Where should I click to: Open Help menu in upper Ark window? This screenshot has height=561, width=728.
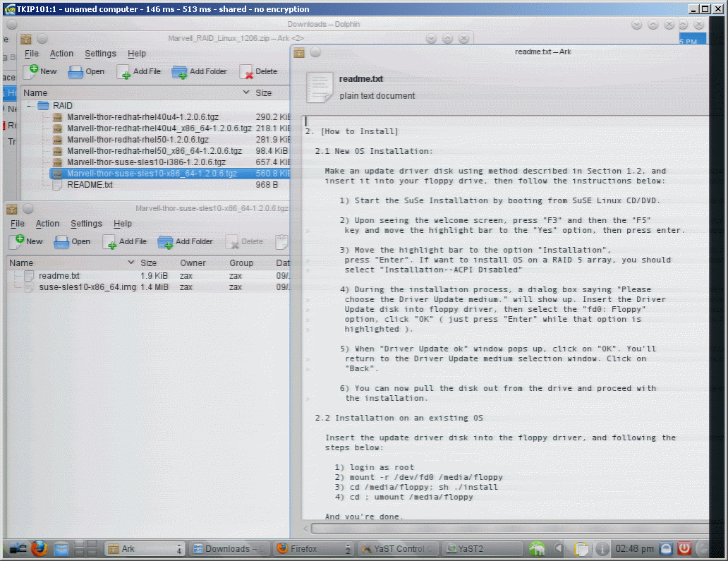point(137,54)
